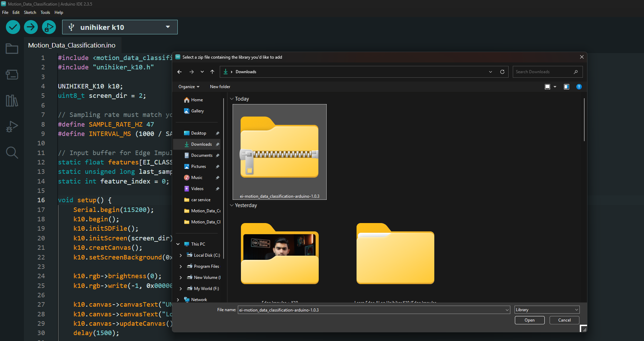Click the dialog resize grip corner
This screenshot has width=644, height=341.
[584, 329]
